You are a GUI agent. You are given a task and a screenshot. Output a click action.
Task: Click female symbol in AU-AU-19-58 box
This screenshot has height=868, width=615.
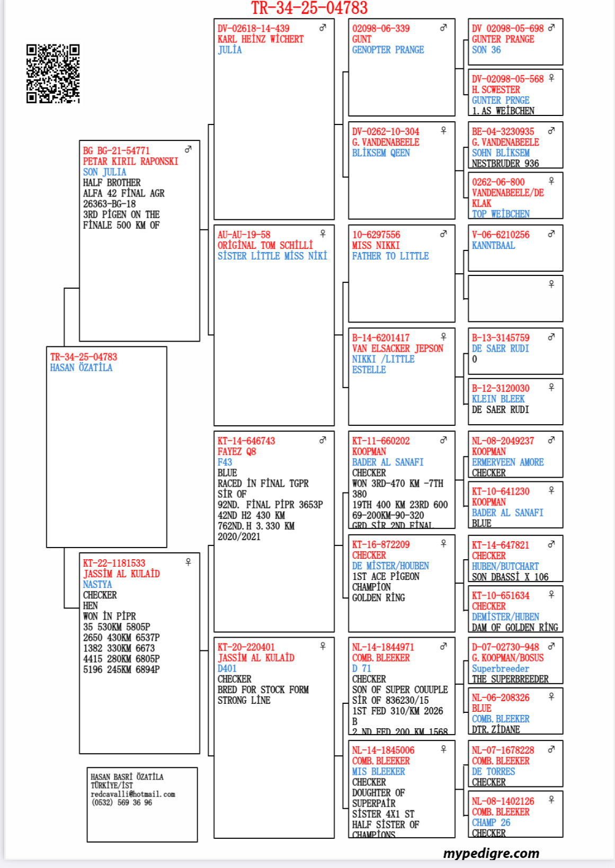(323, 234)
